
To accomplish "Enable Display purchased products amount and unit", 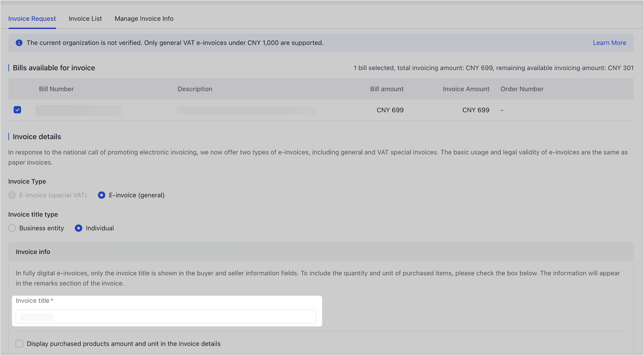I will (x=19, y=344).
